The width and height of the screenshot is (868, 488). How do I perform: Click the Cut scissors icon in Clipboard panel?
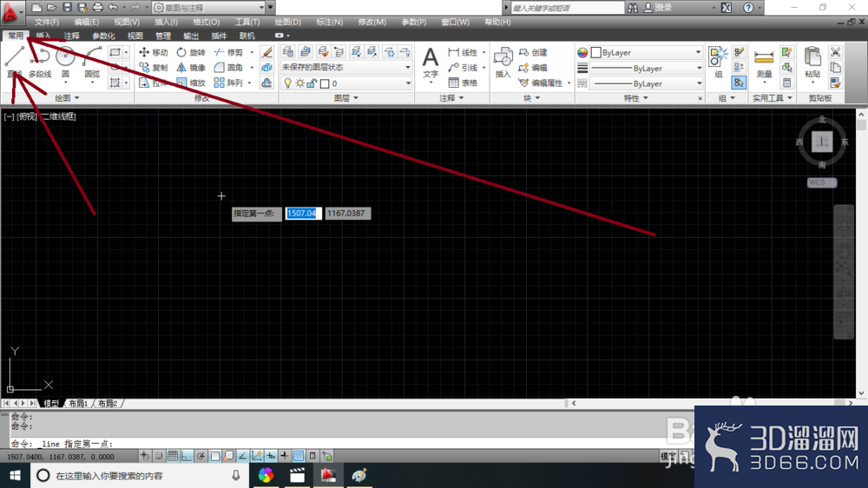pyautogui.click(x=835, y=52)
